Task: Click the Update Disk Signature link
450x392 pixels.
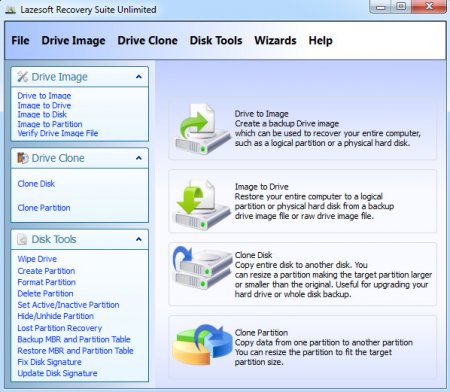Action: (57, 373)
